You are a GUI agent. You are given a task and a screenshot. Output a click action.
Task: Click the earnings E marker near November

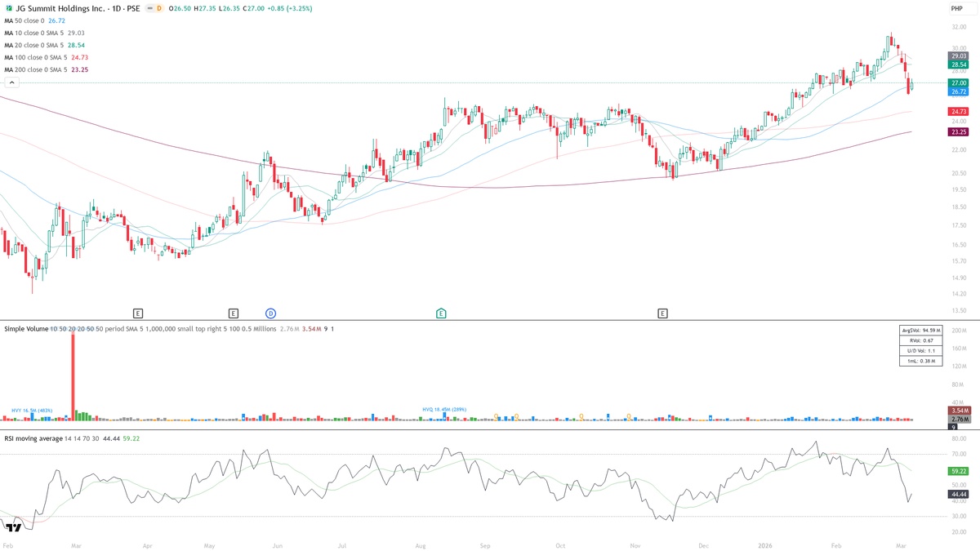[663, 313]
